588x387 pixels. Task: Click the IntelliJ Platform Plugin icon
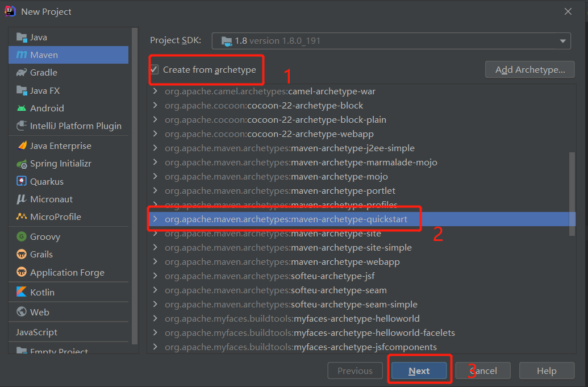tap(22, 126)
